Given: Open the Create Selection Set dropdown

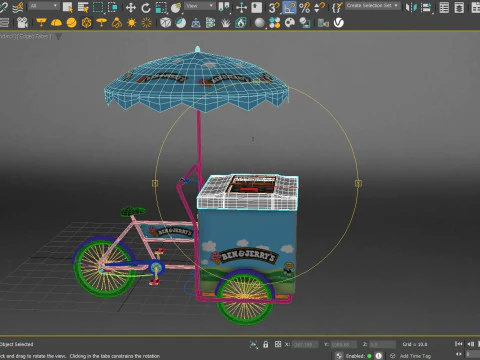Looking at the screenshot, I should (373, 6).
